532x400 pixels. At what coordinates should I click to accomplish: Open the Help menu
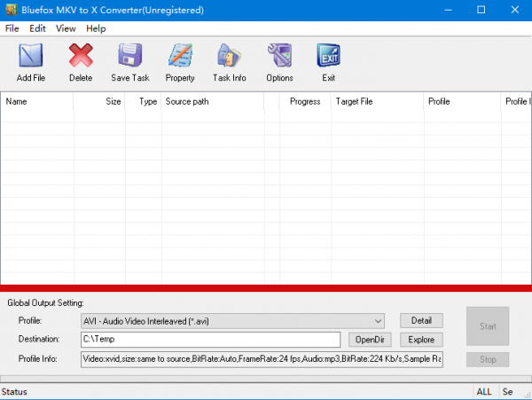96,28
